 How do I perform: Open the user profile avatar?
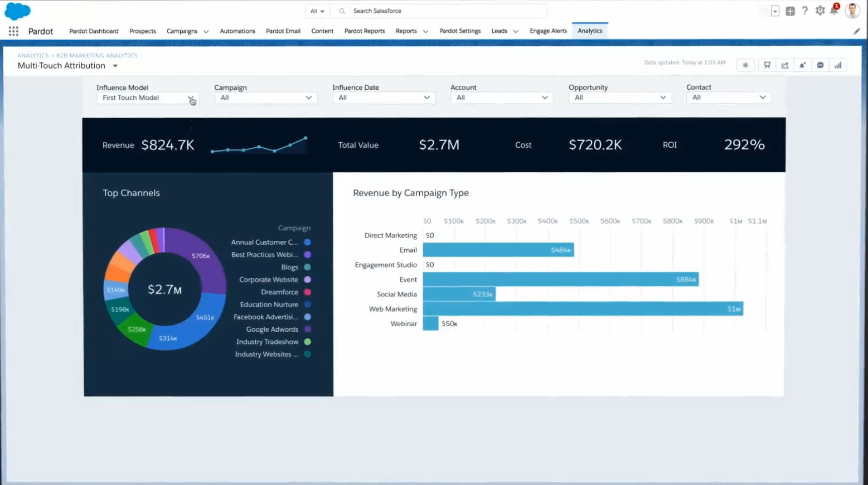coord(852,10)
